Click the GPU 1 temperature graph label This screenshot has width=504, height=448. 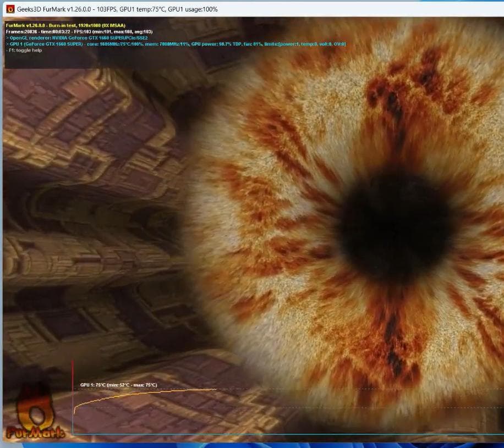[118, 385]
